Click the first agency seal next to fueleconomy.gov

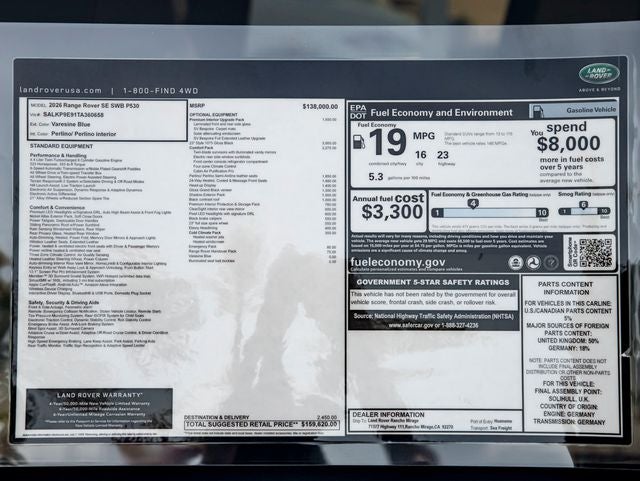pyautogui.click(x=516, y=263)
